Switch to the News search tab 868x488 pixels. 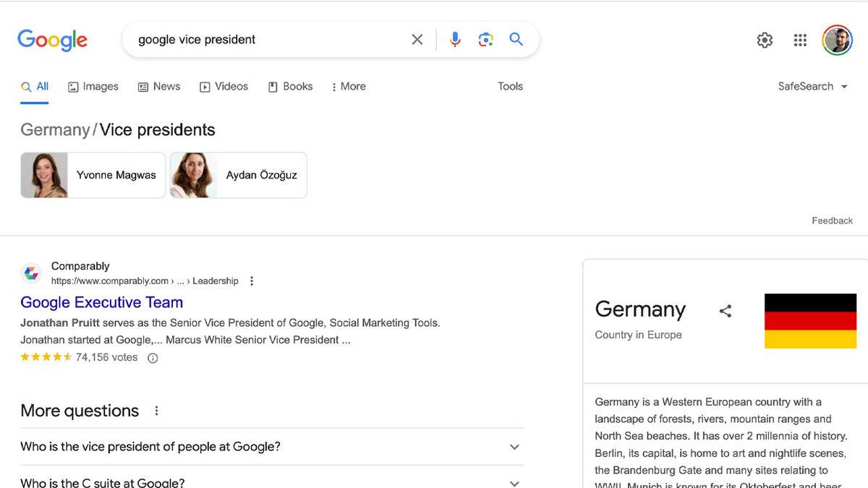pos(158,86)
